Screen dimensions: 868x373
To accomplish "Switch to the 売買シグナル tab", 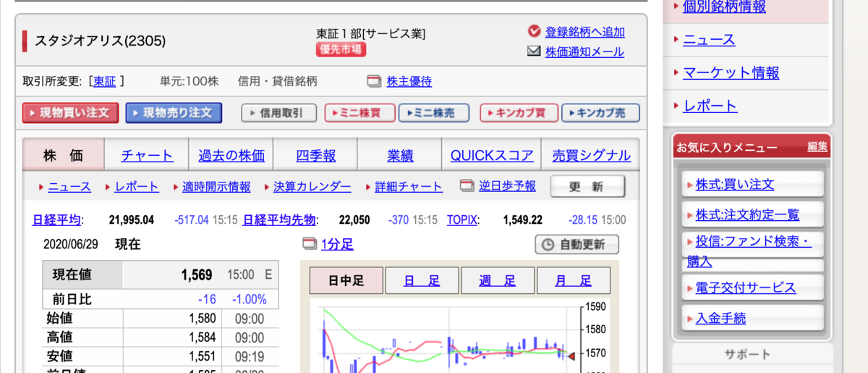I will pyautogui.click(x=591, y=156).
